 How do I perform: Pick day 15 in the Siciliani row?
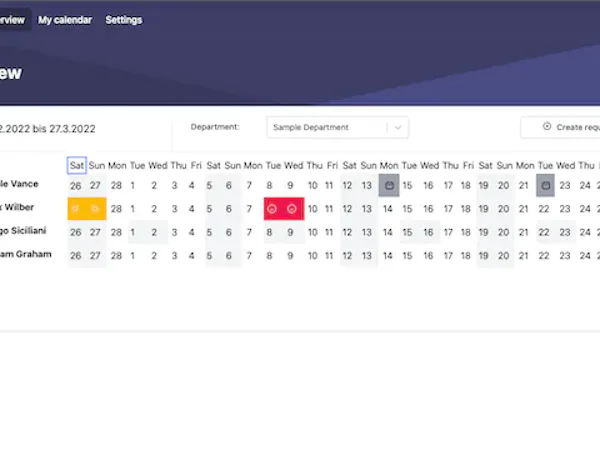point(407,232)
